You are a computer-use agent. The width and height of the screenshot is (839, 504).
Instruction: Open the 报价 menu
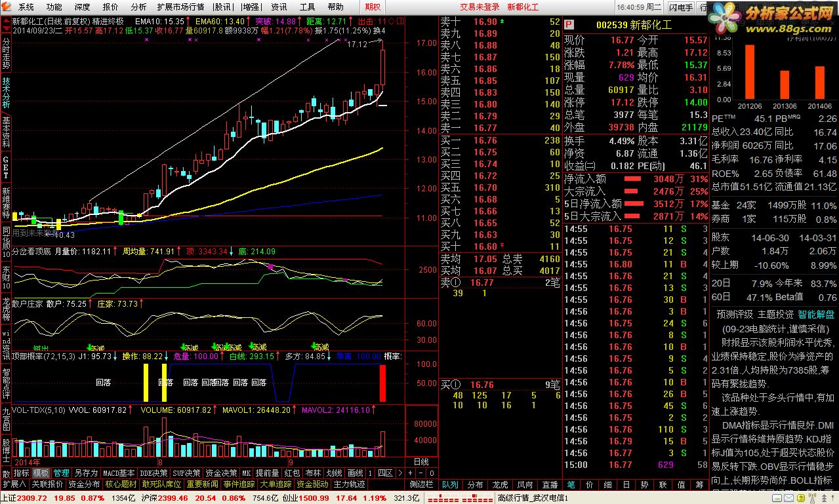(111, 7)
